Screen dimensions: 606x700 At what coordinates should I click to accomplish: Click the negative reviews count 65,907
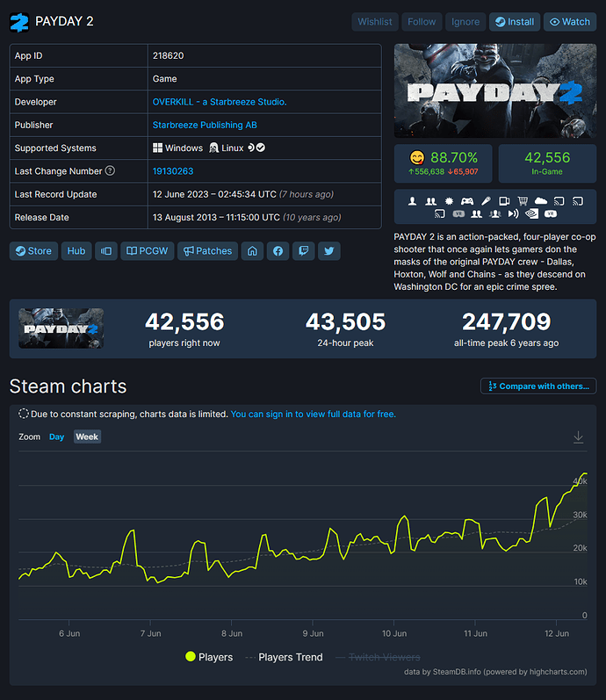pyautogui.click(x=463, y=172)
